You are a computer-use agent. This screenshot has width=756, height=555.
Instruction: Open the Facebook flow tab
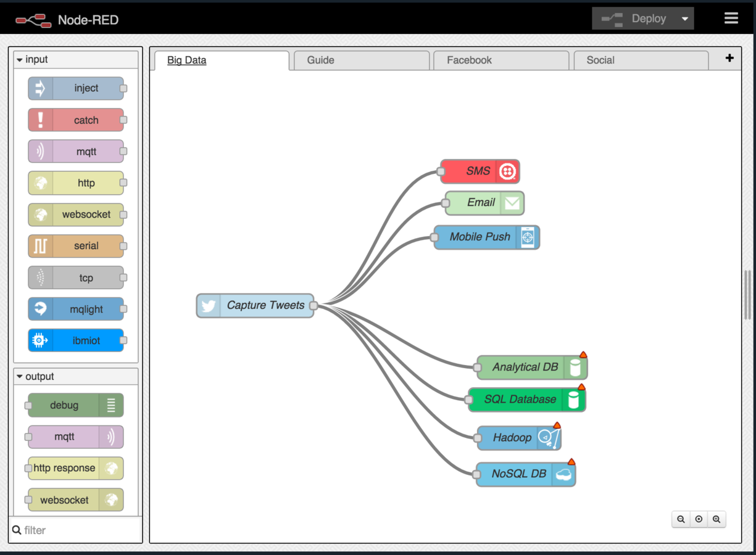501,60
